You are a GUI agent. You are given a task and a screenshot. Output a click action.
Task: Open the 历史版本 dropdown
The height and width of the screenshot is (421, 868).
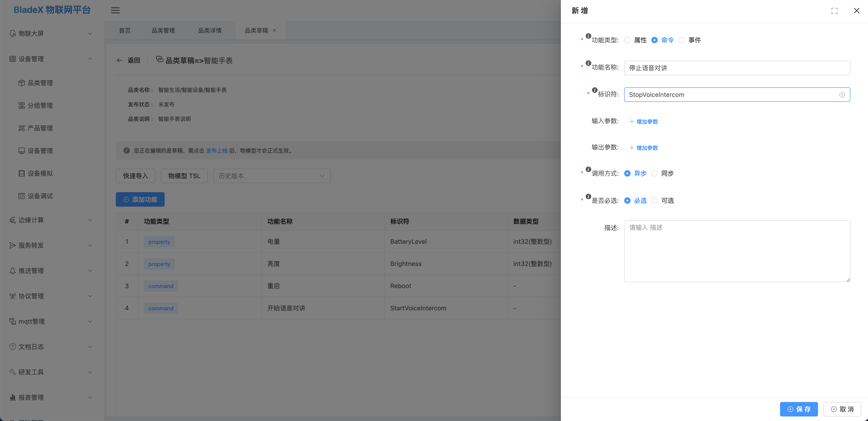coord(272,176)
